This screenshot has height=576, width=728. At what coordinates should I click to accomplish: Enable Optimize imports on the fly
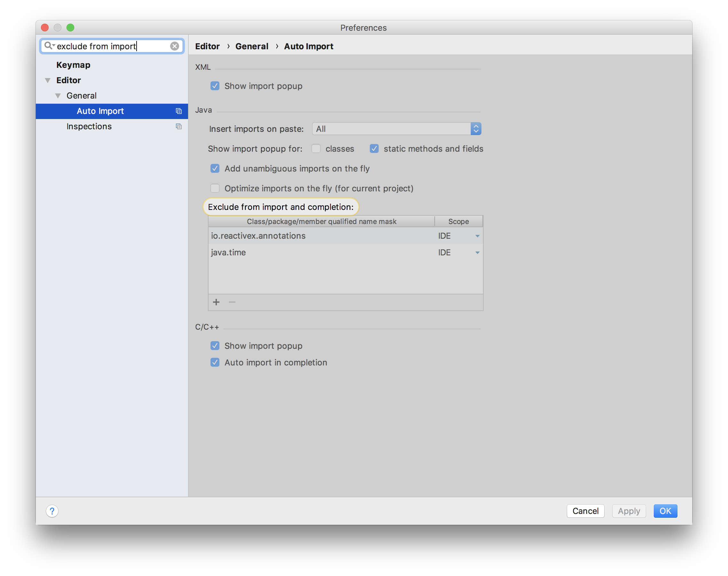tap(215, 188)
